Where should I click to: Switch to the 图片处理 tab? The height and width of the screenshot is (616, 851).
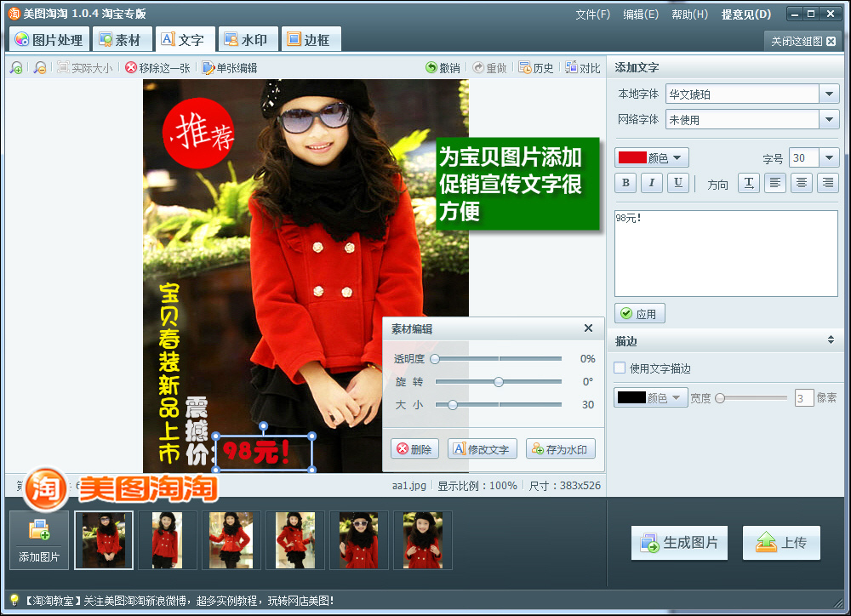pos(49,40)
